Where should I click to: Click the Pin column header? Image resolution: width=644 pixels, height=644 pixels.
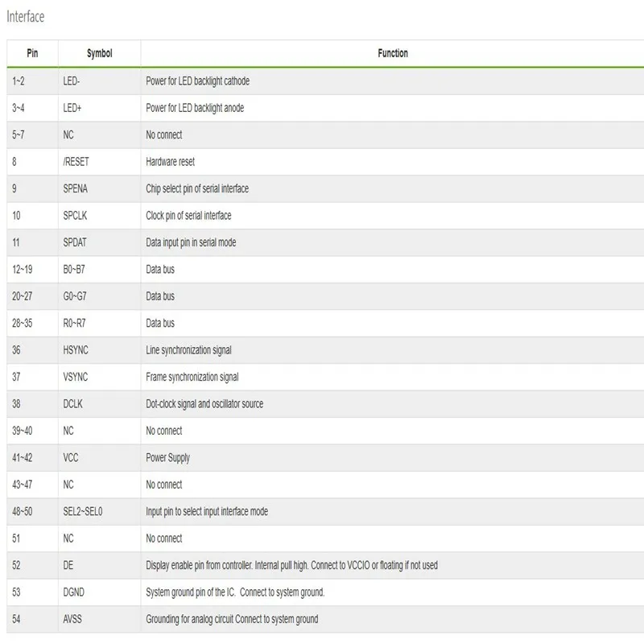[x=32, y=54]
